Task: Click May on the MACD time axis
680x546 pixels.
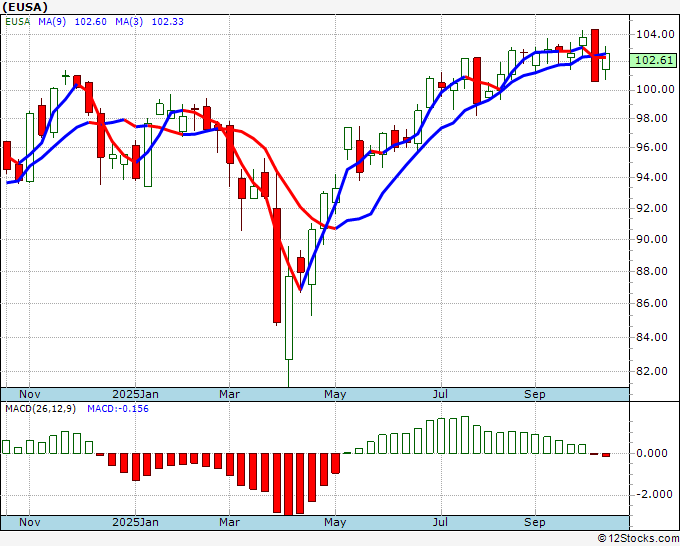Action: (x=335, y=522)
